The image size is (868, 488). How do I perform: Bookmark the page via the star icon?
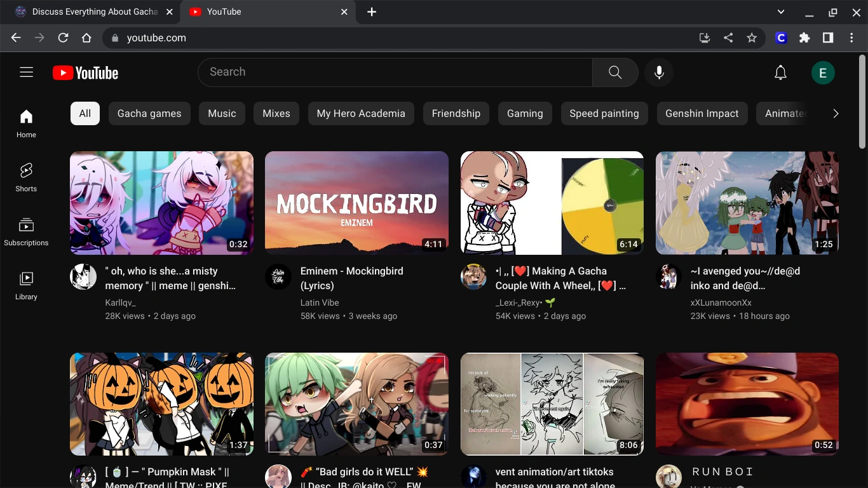[752, 37]
